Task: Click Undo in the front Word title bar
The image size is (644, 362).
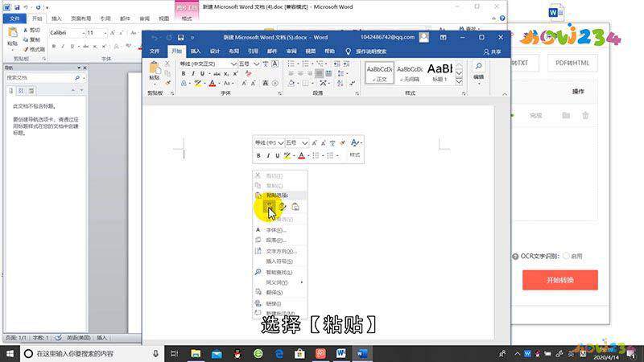Action: pyautogui.click(x=155, y=37)
